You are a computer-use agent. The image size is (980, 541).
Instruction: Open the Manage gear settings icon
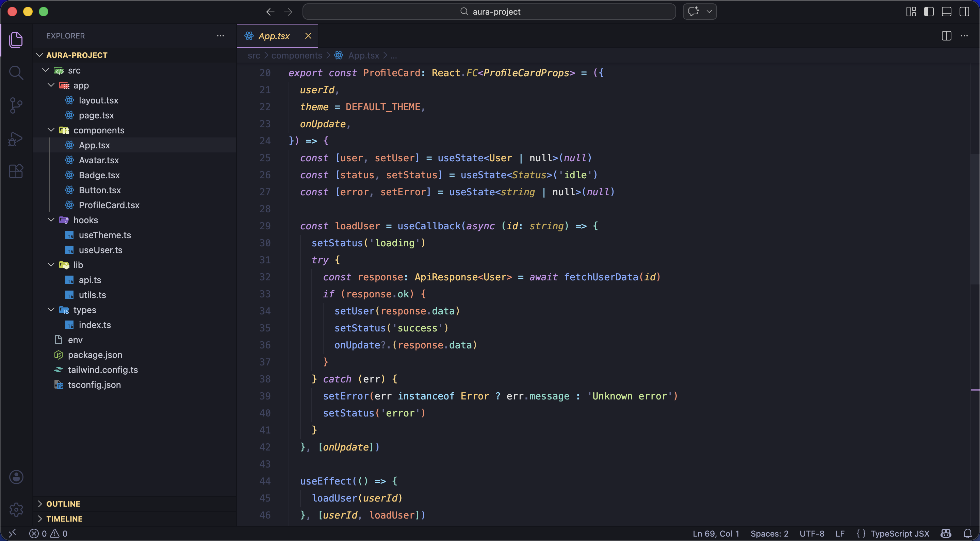(x=16, y=509)
